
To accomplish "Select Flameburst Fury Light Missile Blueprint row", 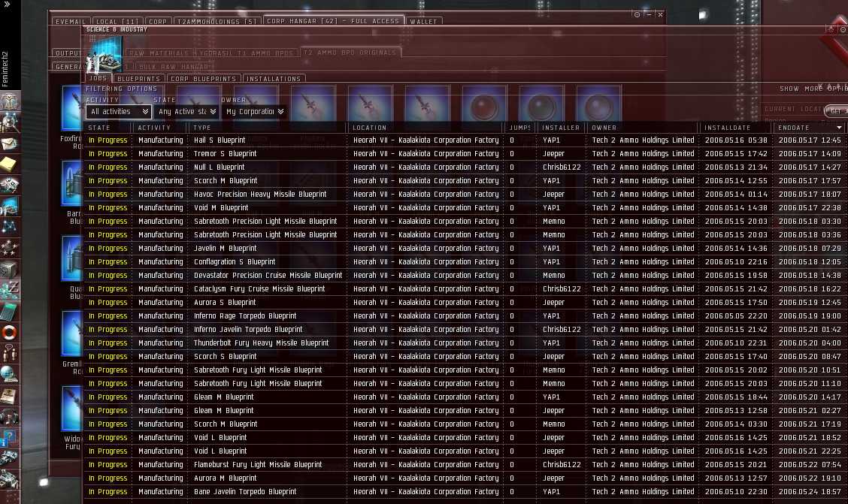I will coord(465,464).
